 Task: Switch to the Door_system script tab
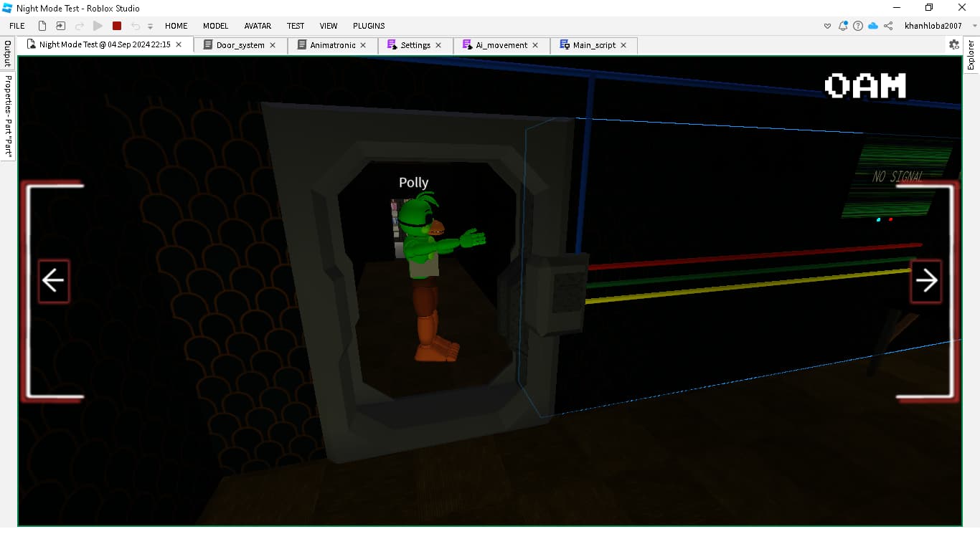[240, 45]
